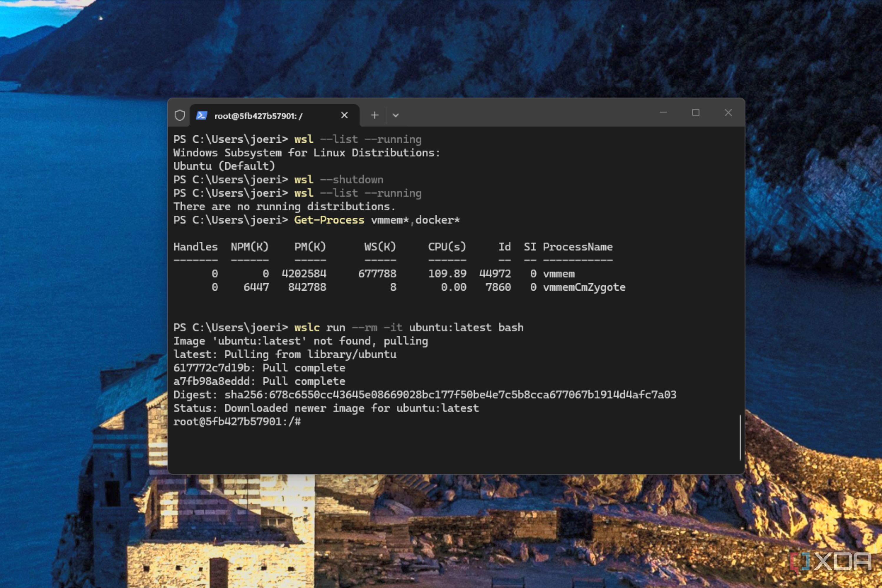Close the terminal window
Viewport: 882px width, 588px height.
click(x=728, y=112)
